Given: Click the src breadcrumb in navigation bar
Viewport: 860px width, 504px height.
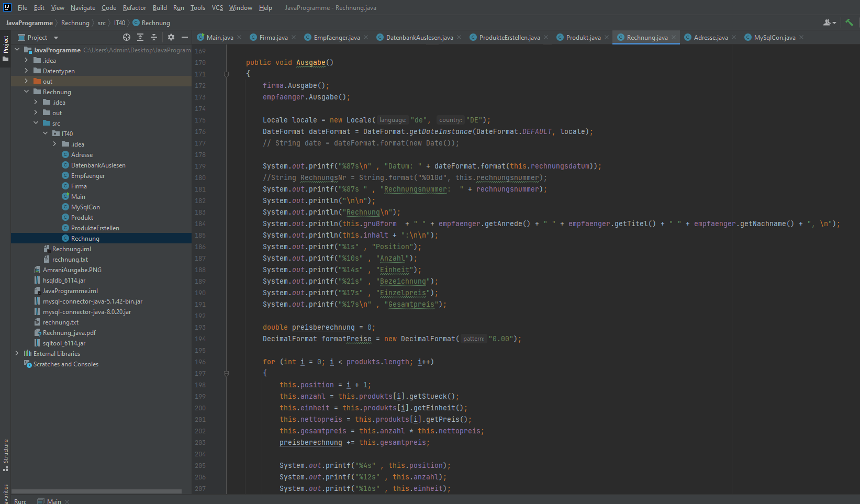Looking at the screenshot, I should (102, 23).
